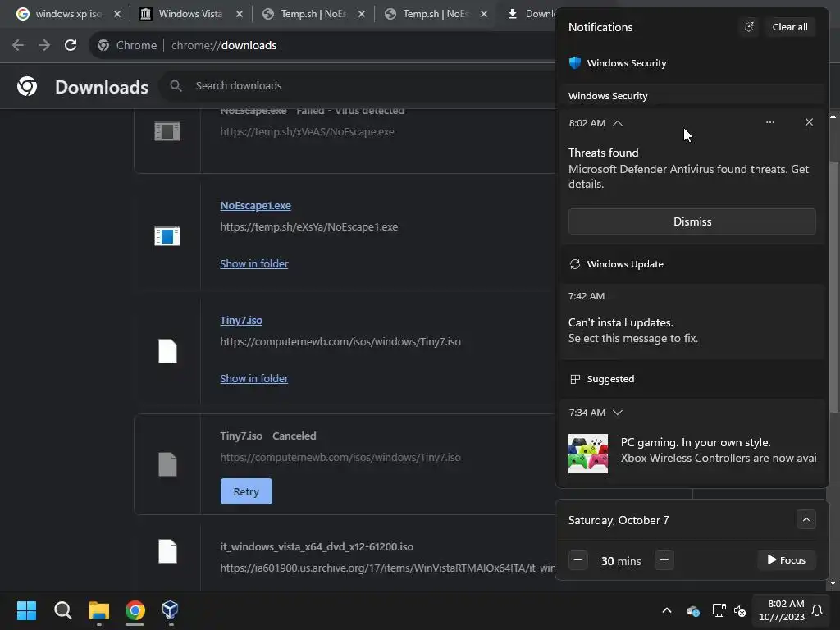Close the second Temp.sh tab
Image resolution: width=840 pixels, height=630 pixels.
(x=484, y=14)
